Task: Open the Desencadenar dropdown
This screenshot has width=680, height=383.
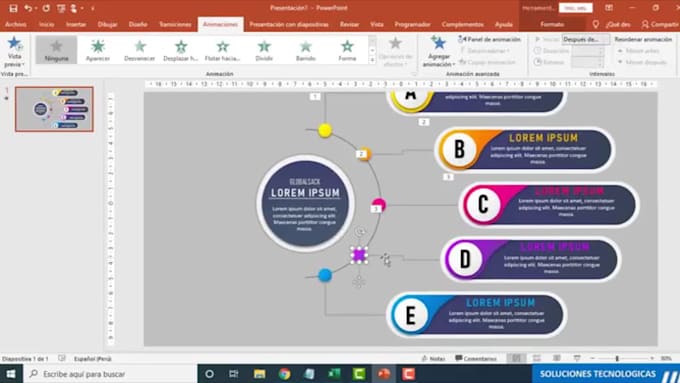Action: tap(484, 51)
